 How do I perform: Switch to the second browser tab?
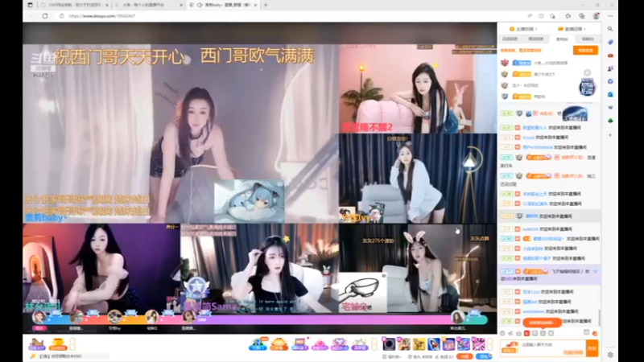[x=148, y=5]
